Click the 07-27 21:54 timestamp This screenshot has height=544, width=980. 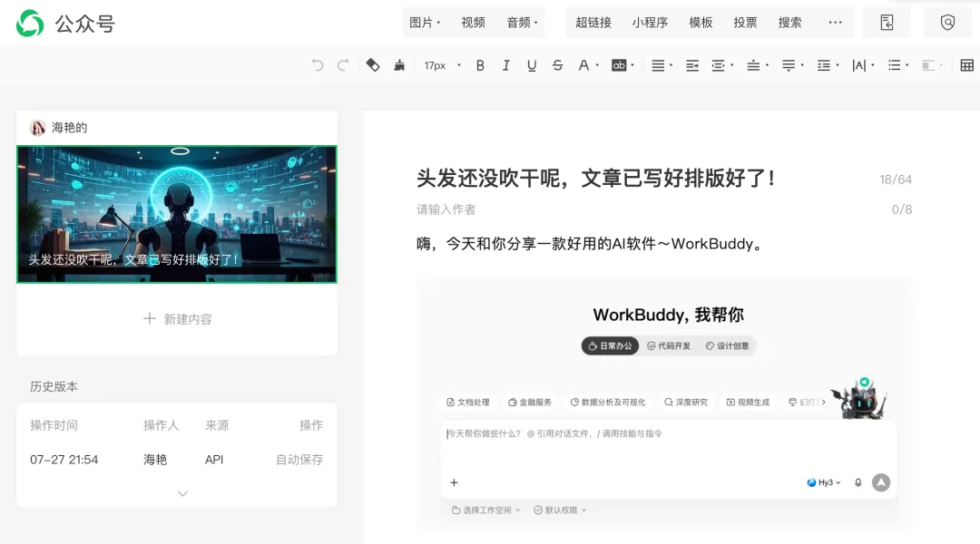point(64,460)
